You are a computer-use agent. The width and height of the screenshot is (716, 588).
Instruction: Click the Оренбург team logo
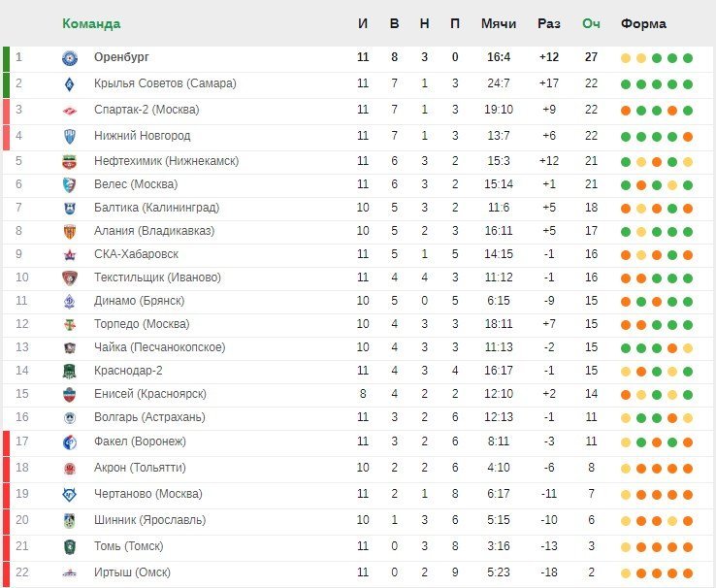(70, 58)
